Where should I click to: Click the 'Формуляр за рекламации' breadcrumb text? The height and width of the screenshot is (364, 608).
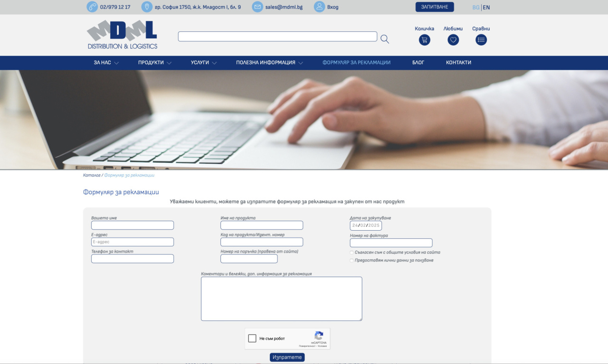129,175
